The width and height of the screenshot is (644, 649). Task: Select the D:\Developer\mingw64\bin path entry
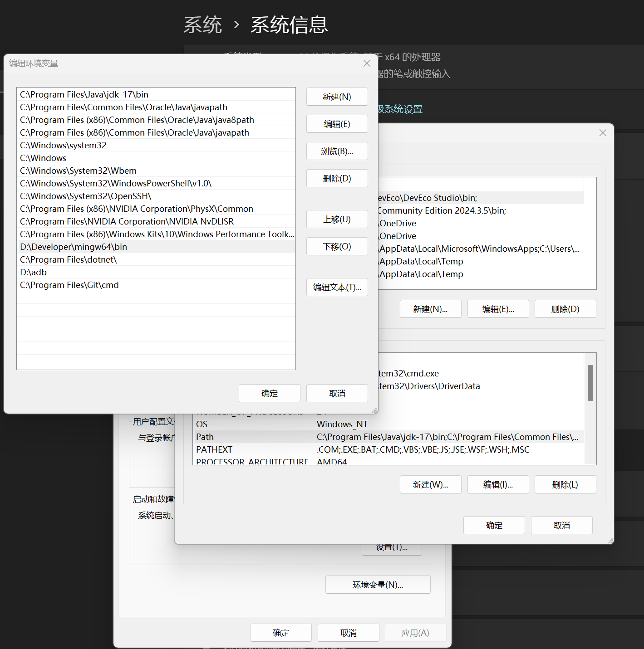[x=74, y=247]
